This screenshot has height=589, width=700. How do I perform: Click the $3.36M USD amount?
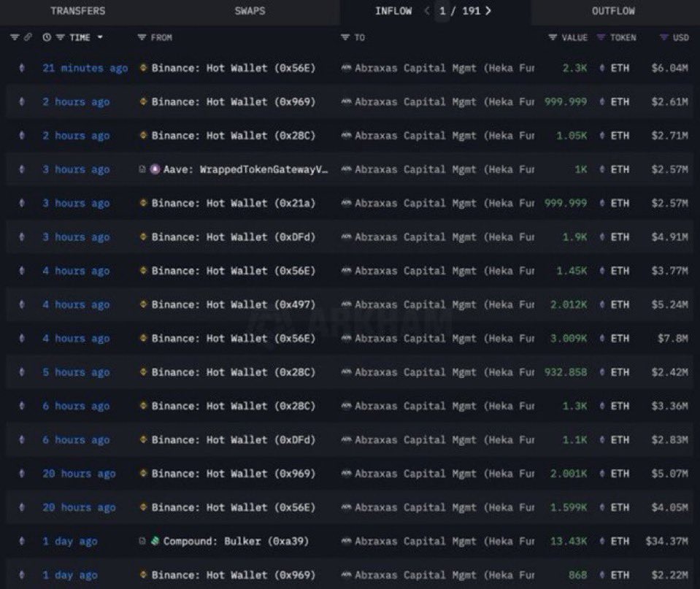coord(669,406)
